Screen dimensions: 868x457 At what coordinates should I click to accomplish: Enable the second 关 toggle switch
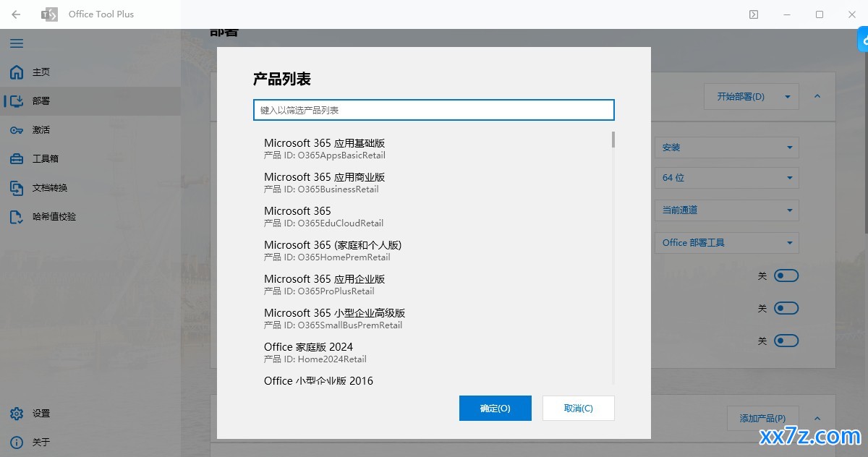[786, 308]
